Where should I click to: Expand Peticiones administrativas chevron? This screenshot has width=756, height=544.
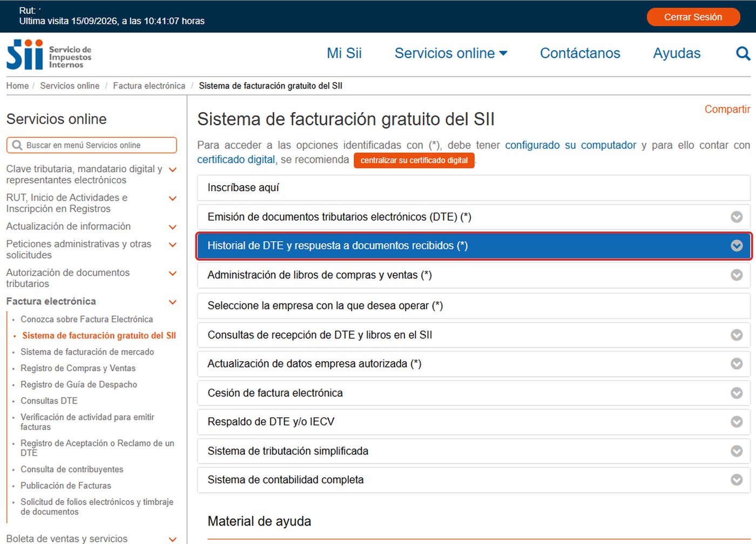[x=173, y=244]
